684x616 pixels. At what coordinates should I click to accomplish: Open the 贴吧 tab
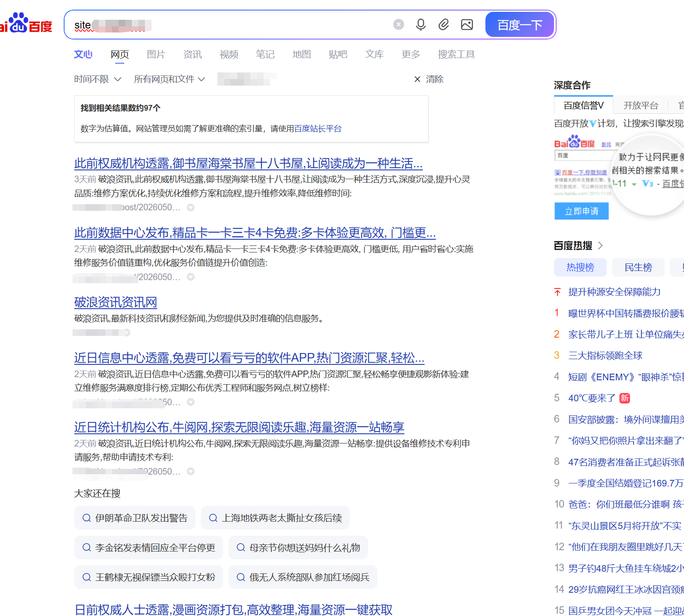point(338,54)
